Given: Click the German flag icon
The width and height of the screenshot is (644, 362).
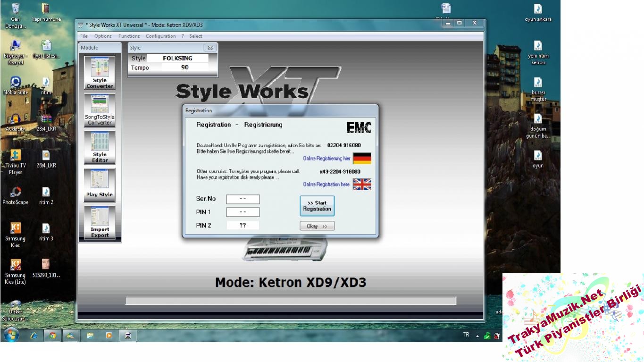Looking at the screenshot, I should click(362, 158).
